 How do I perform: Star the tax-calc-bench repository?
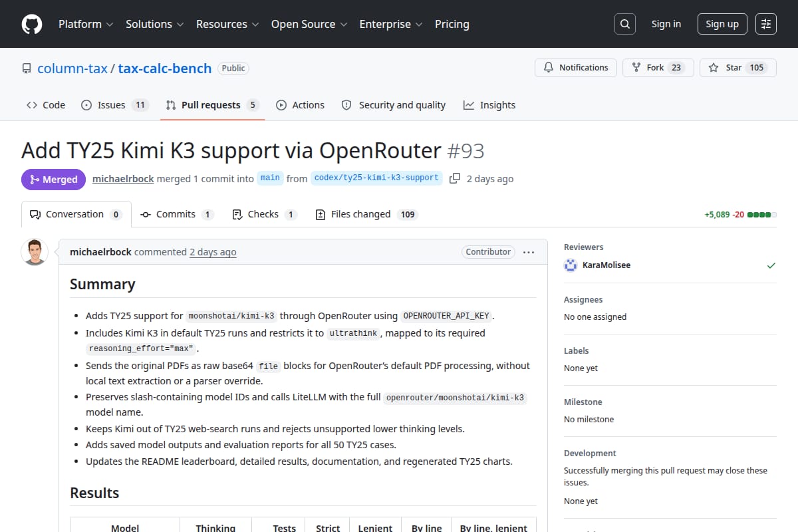point(738,68)
